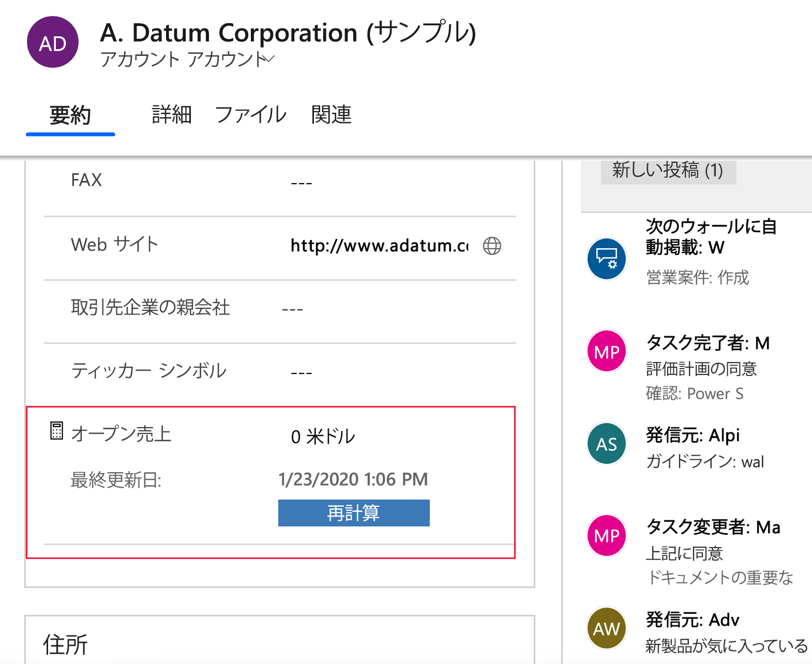Click MP avatar beside タスク完了者

tap(607, 352)
